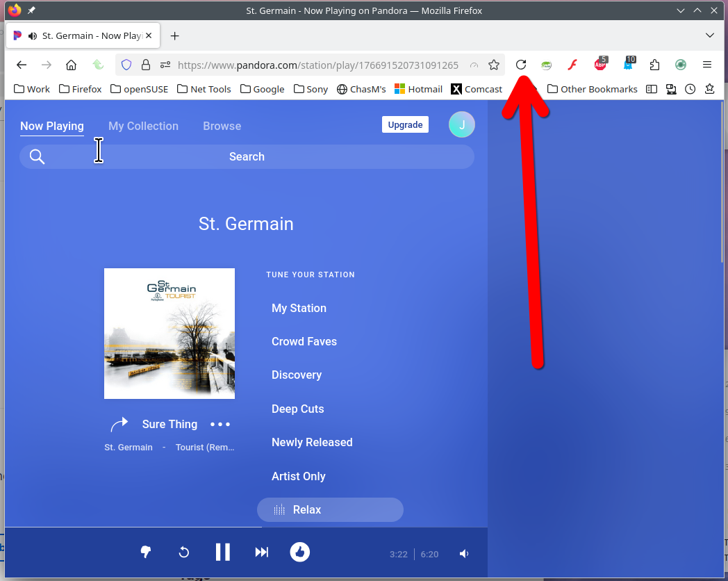This screenshot has height=581, width=728.
Task: Mute the tab via speaker icon
Action: coord(33,35)
